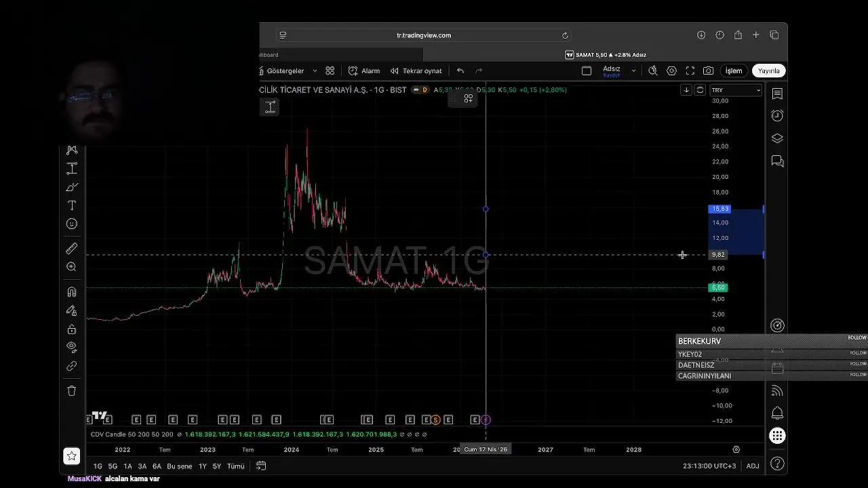The height and width of the screenshot is (488, 868).
Task: Take a chart snapshot with camera icon
Action: pyautogui.click(x=708, y=70)
